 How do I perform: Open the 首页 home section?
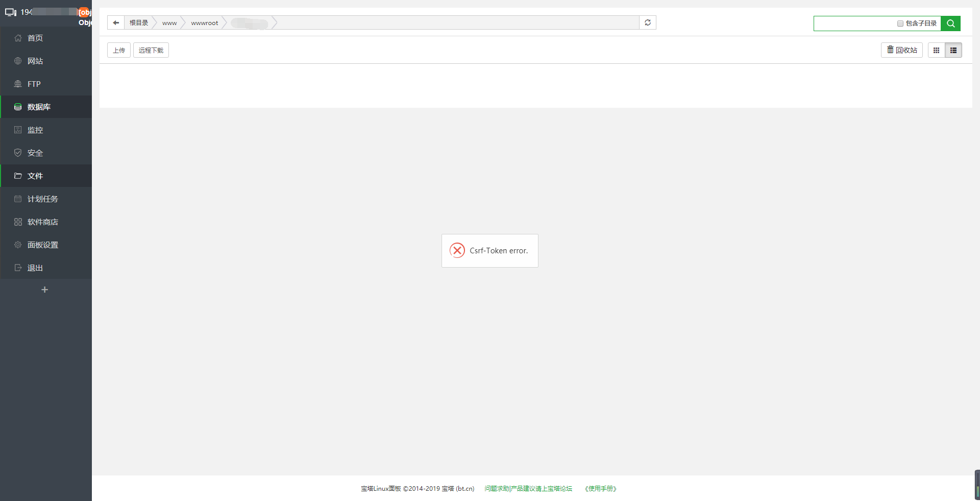35,38
